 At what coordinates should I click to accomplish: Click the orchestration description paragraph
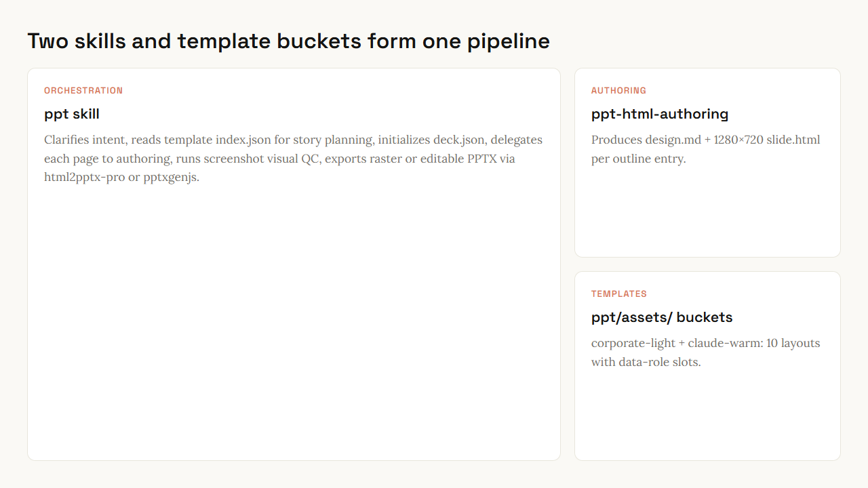click(293, 159)
